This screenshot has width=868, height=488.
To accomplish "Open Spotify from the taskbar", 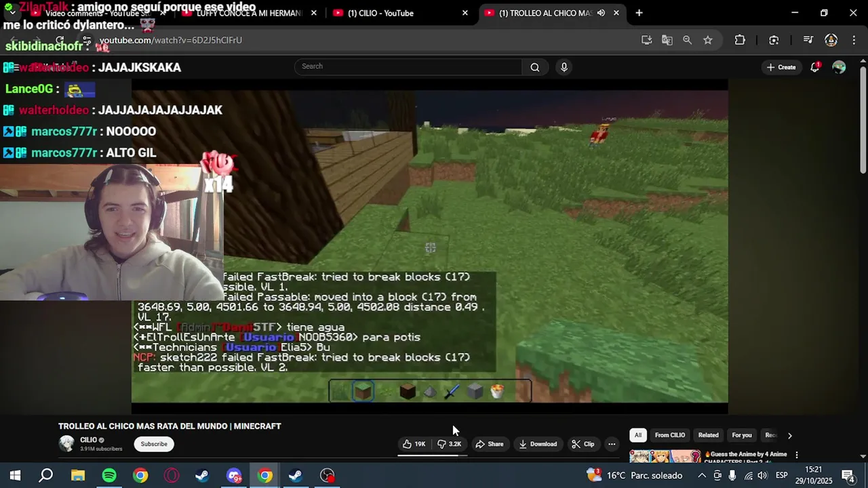I will point(109,475).
